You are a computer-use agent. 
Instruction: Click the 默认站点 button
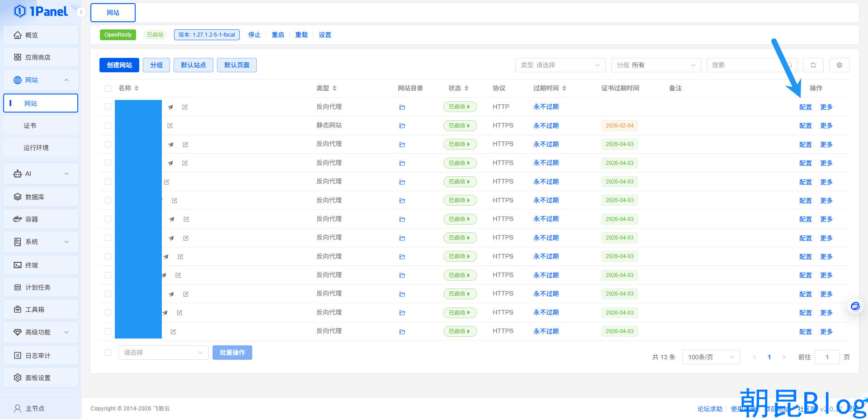click(x=193, y=65)
